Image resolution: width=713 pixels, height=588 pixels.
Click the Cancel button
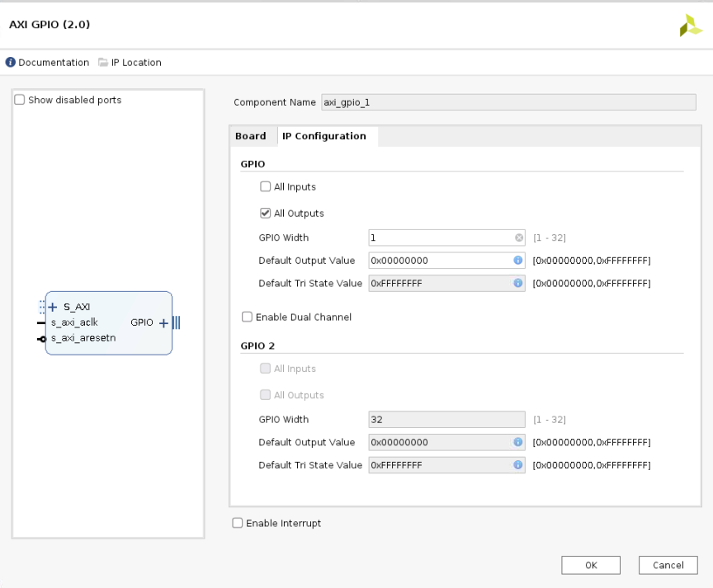668,565
